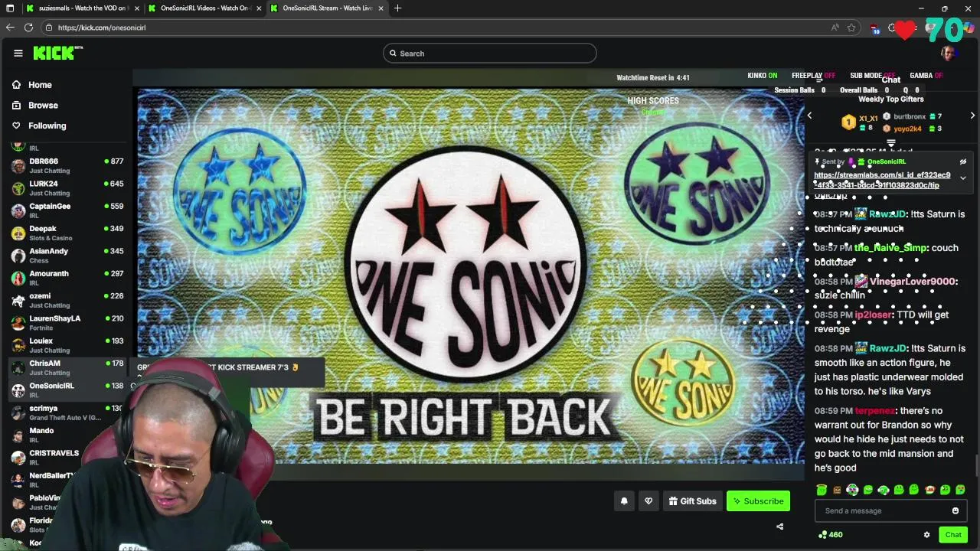The width and height of the screenshot is (980, 551).
Task: Click username the_Naive_Simp in chat
Action: pyautogui.click(x=890, y=248)
